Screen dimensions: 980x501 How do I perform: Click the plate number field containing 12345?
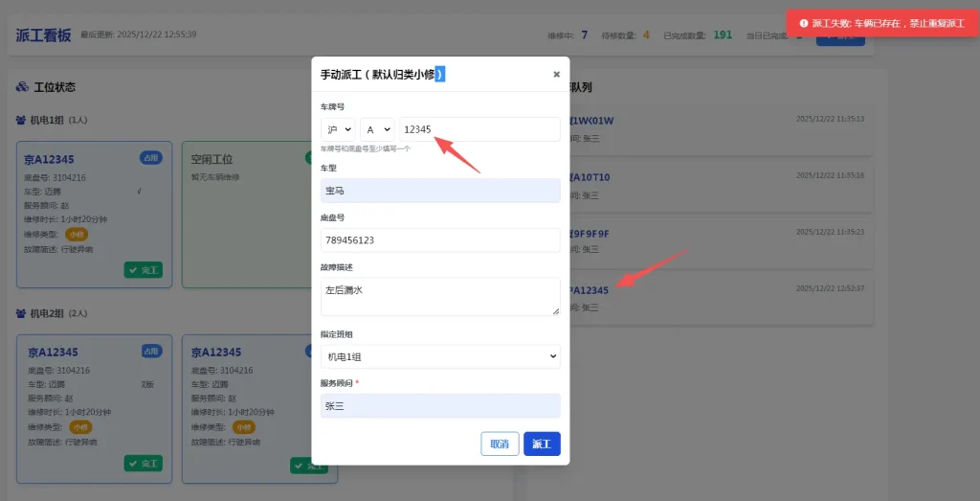click(480, 129)
